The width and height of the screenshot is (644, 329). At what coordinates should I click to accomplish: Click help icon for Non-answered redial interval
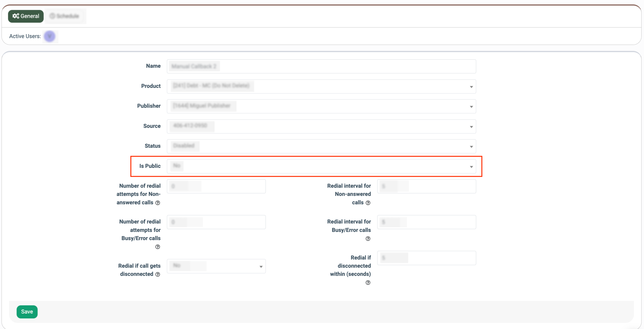(368, 203)
